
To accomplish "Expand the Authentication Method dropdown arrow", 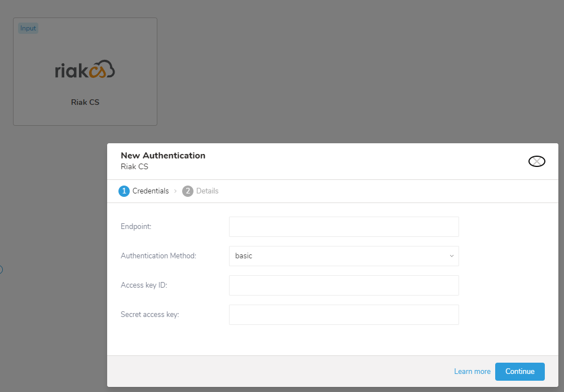I will (x=451, y=256).
